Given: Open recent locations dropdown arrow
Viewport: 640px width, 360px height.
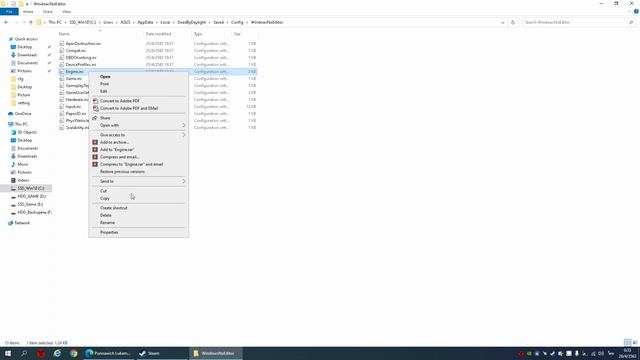Looking at the screenshot, I should click(x=24, y=22).
